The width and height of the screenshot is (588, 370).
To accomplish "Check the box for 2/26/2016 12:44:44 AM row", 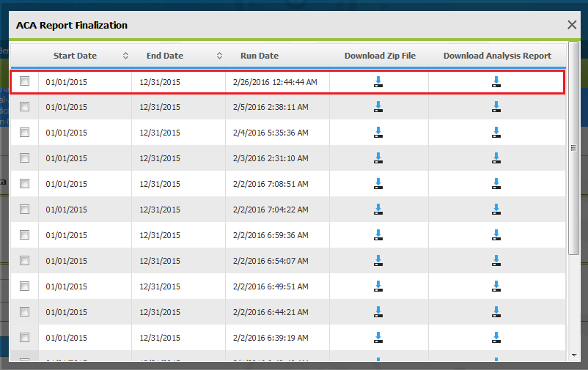I will coord(25,81).
